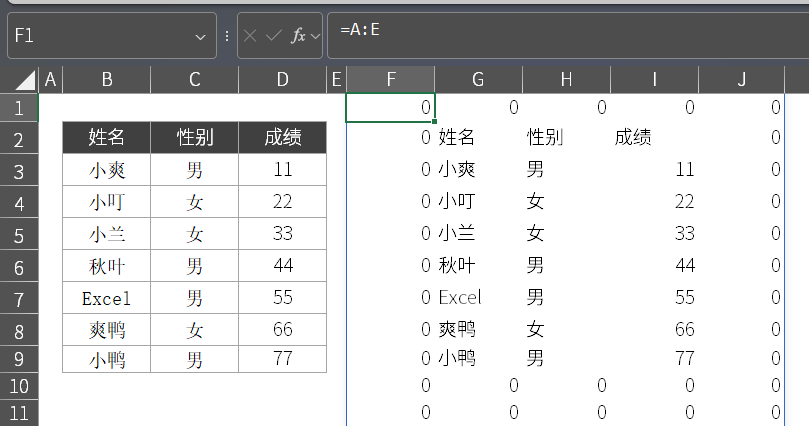Select row 11 header
Image resolution: width=809 pixels, height=426 pixels.
[19, 413]
